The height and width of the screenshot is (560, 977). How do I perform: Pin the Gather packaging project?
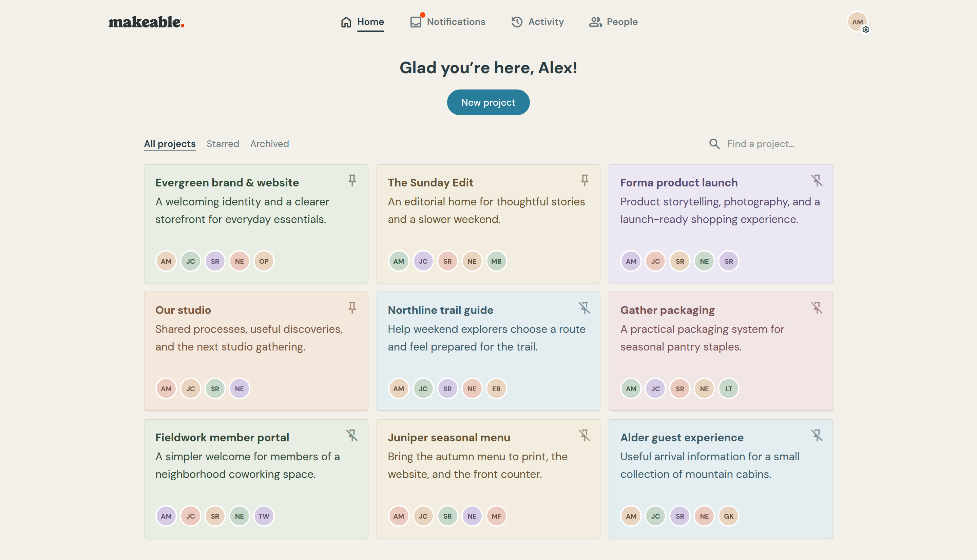click(x=817, y=308)
